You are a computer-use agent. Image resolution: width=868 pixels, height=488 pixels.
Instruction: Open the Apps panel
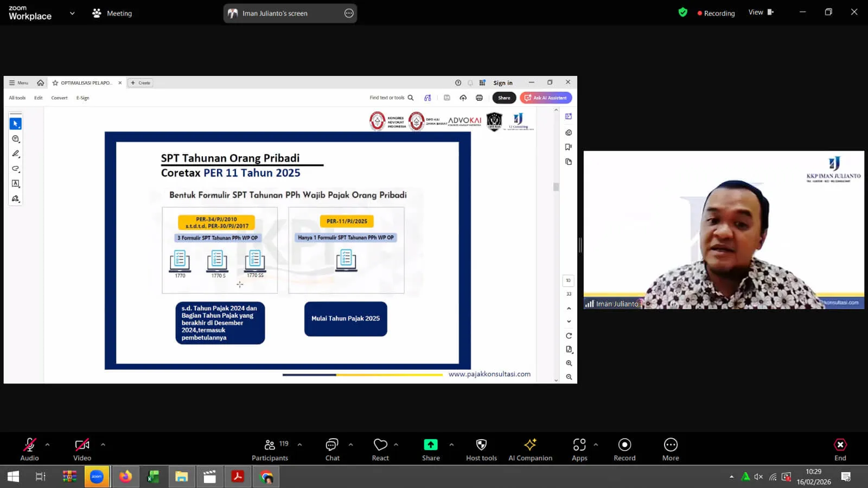tap(579, 450)
